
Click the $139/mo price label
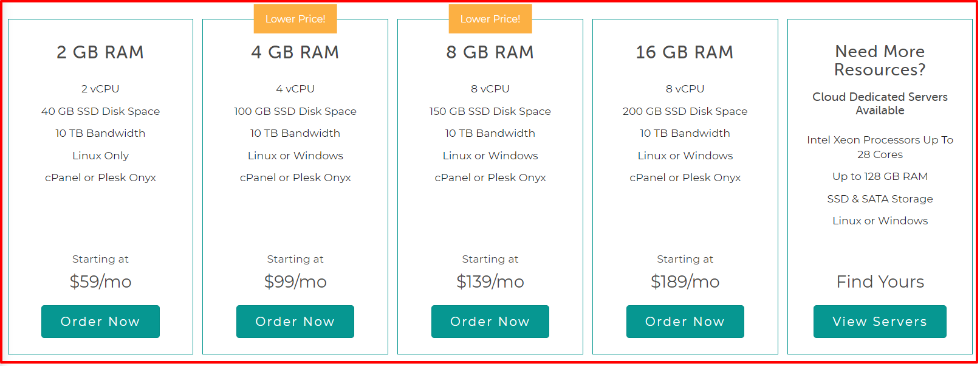(490, 281)
